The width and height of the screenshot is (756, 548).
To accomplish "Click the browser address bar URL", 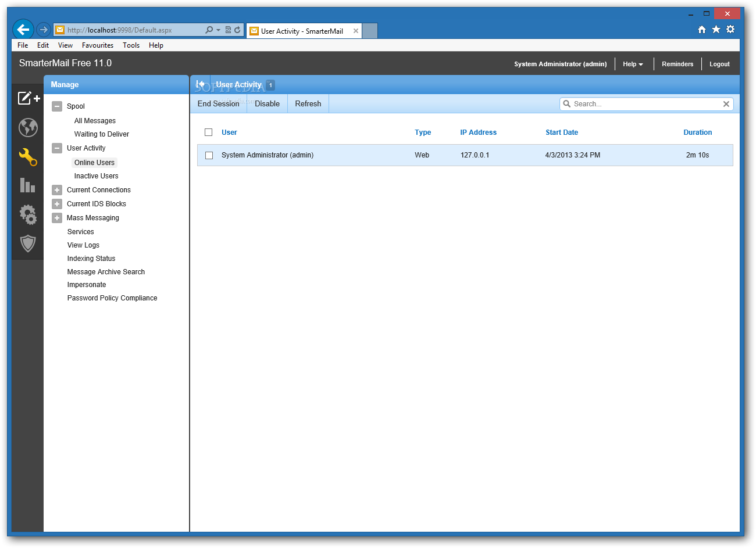I will pyautogui.click(x=119, y=30).
